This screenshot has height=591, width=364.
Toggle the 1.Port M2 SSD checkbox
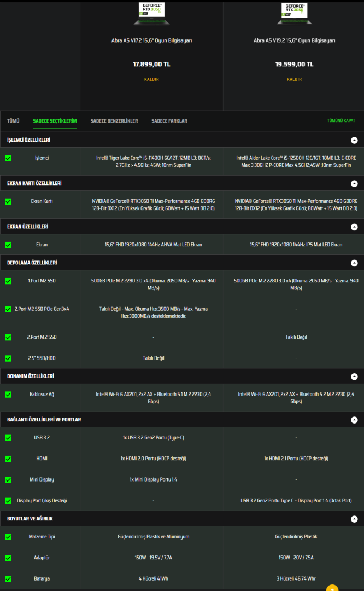[8, 281]
